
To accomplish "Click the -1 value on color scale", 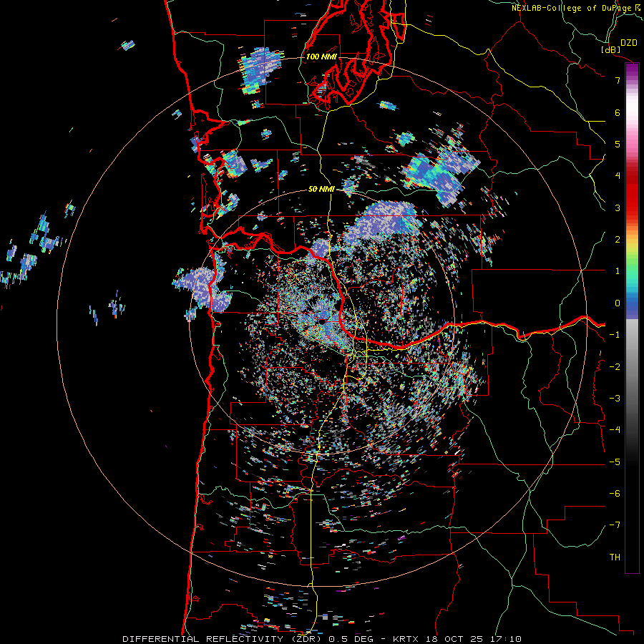I will (615, 335).
